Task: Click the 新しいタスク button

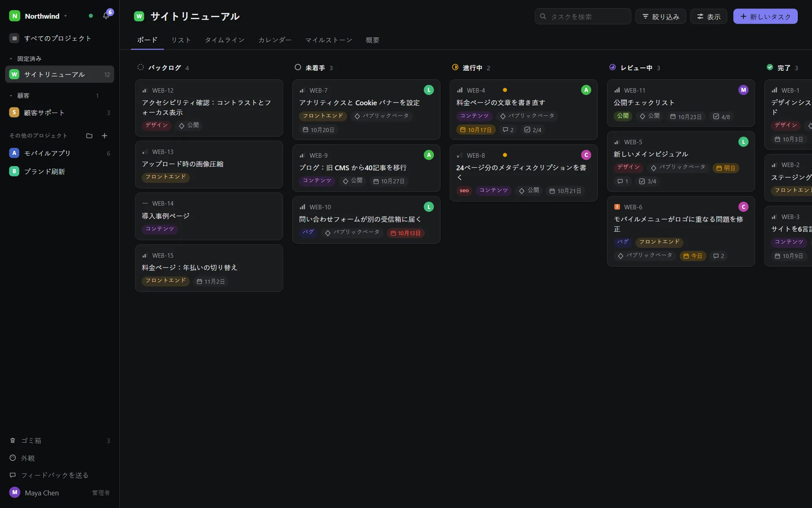Action: coord(765,17)
